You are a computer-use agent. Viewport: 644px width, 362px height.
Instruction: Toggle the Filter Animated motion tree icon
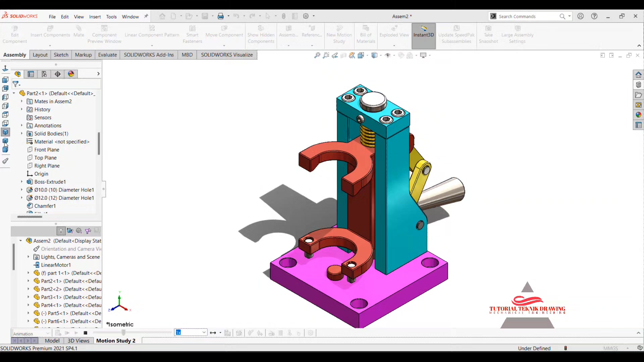pos(70,231)
